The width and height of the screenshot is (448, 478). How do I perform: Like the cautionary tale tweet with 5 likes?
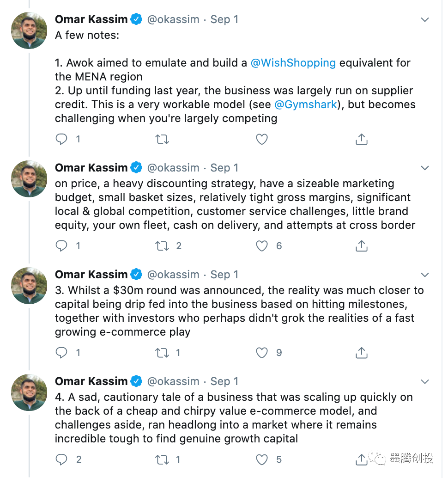point(262,460)
